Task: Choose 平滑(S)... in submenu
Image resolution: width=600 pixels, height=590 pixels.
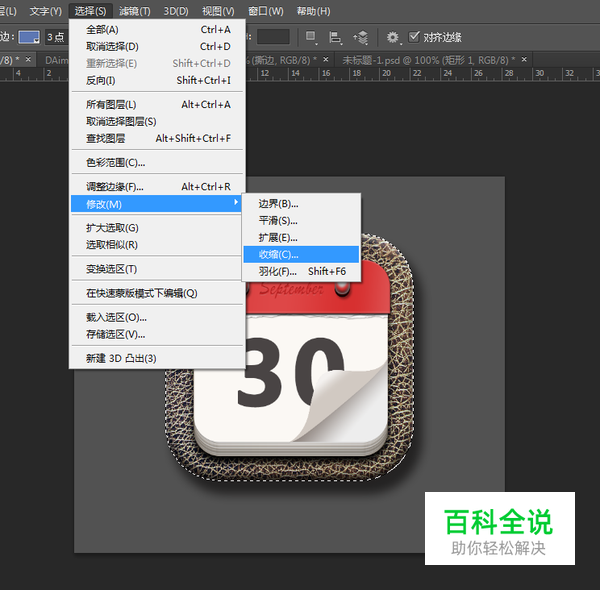Action: pos(301,220)
